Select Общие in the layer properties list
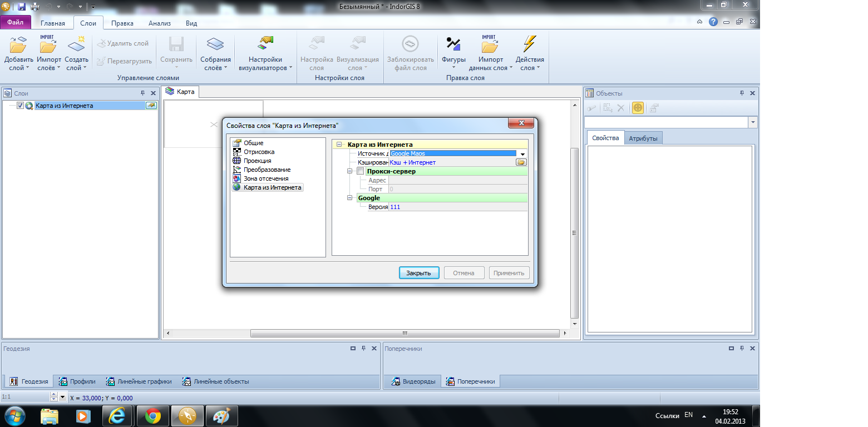 [x=253, y=143]
